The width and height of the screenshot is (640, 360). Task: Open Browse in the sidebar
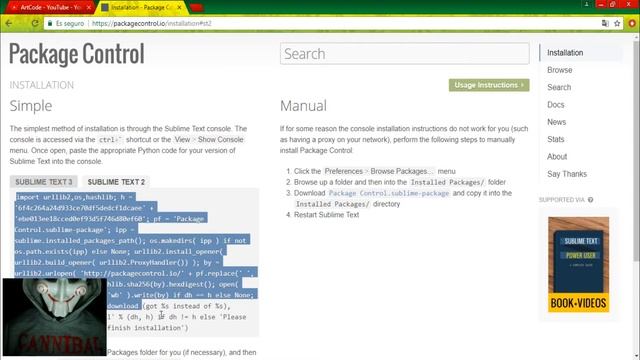coord(560,70)
